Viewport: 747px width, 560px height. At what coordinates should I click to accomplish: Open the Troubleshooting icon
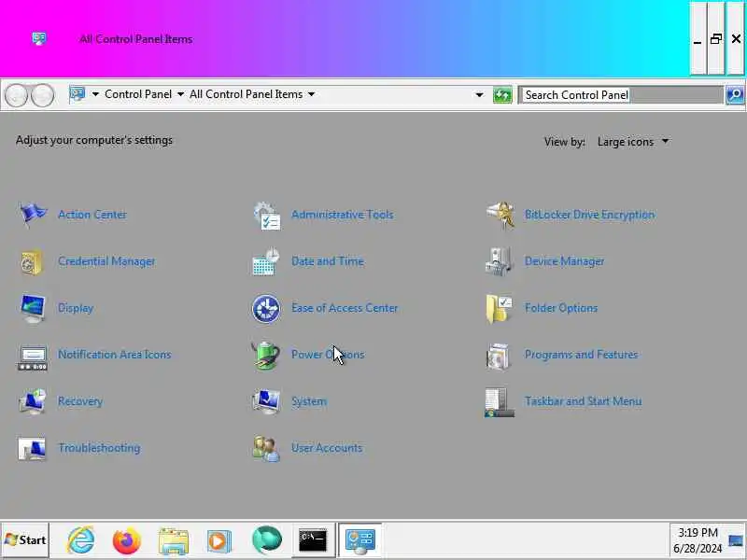tap(32, 449)
